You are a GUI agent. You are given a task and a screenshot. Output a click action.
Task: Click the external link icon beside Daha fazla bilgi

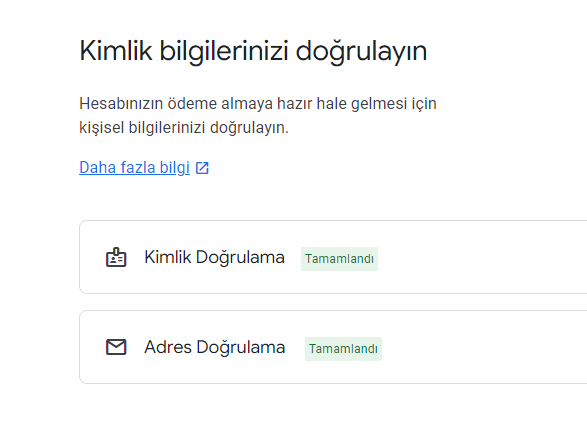(202, 168)
